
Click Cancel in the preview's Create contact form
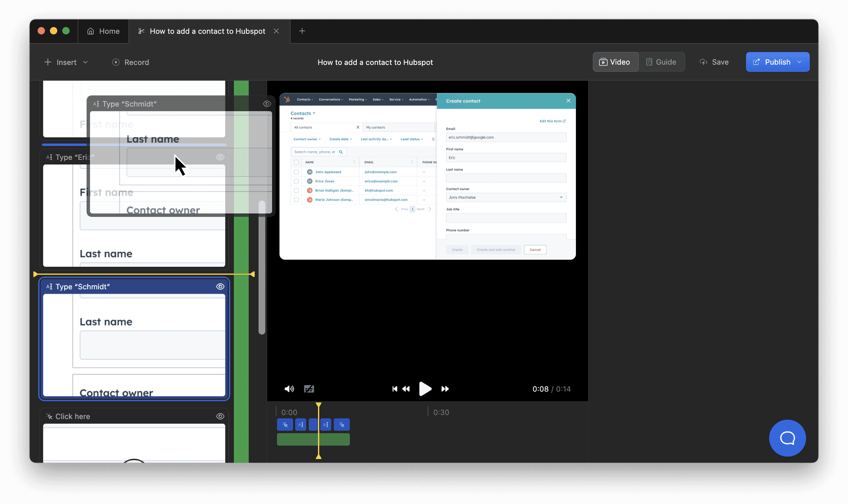(x=535, y=250)
